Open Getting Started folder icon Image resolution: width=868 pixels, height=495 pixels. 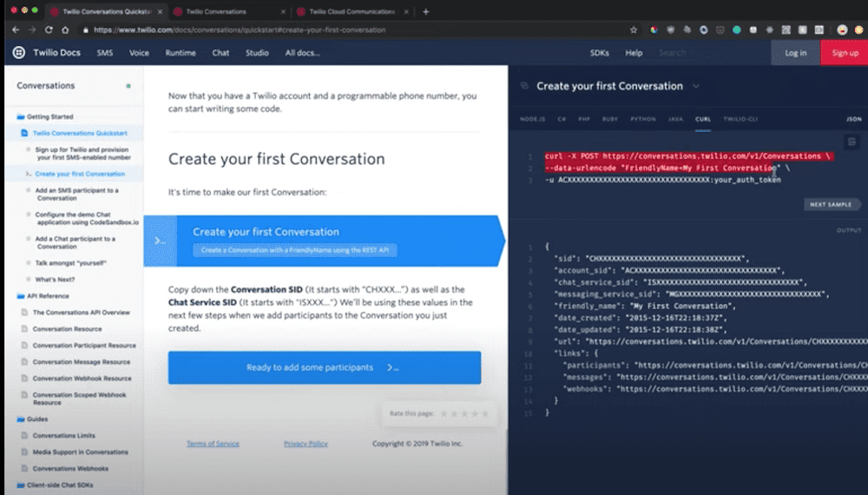(21, 117)
